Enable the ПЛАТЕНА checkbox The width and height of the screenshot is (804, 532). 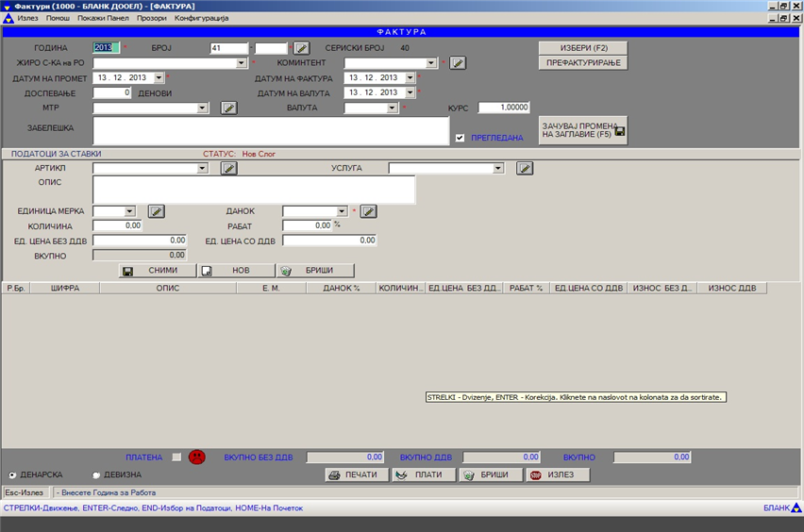(177, 457)
